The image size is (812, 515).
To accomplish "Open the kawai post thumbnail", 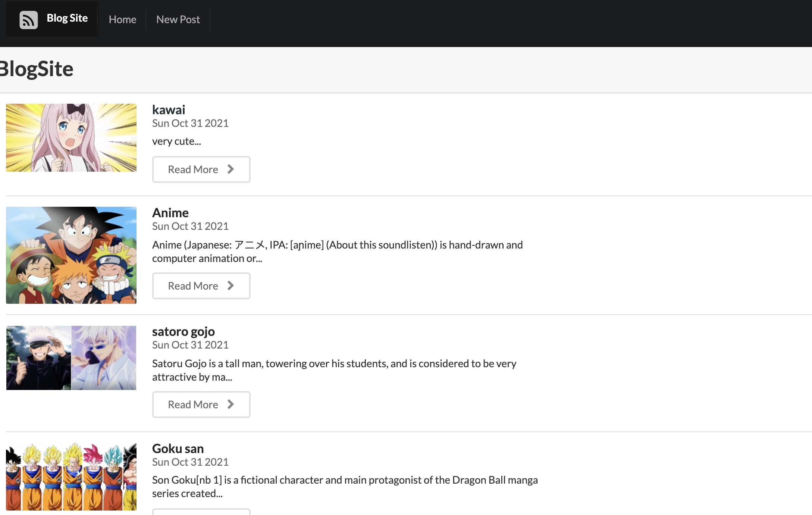I will (x=71, y=138).
